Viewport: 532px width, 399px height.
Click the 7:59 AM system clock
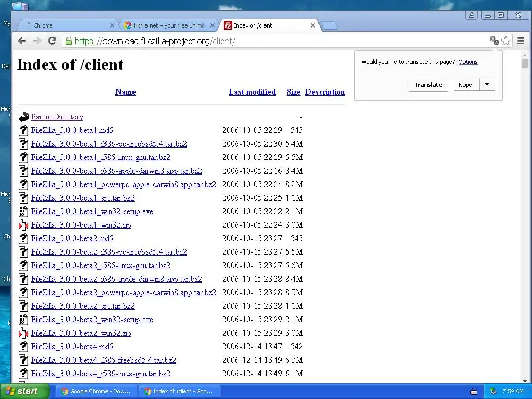pos(513,391)
